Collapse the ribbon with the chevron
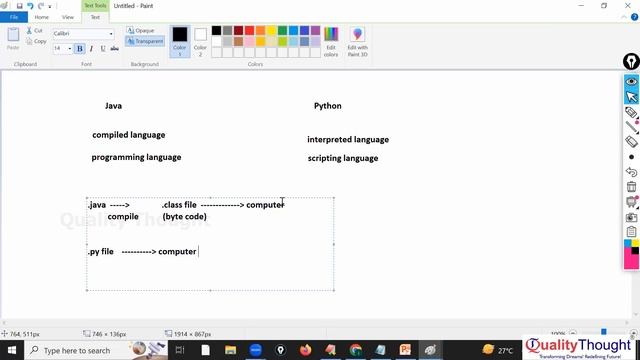Image resolution: width=640 pixels, height=360 pixels. [624, 17]
